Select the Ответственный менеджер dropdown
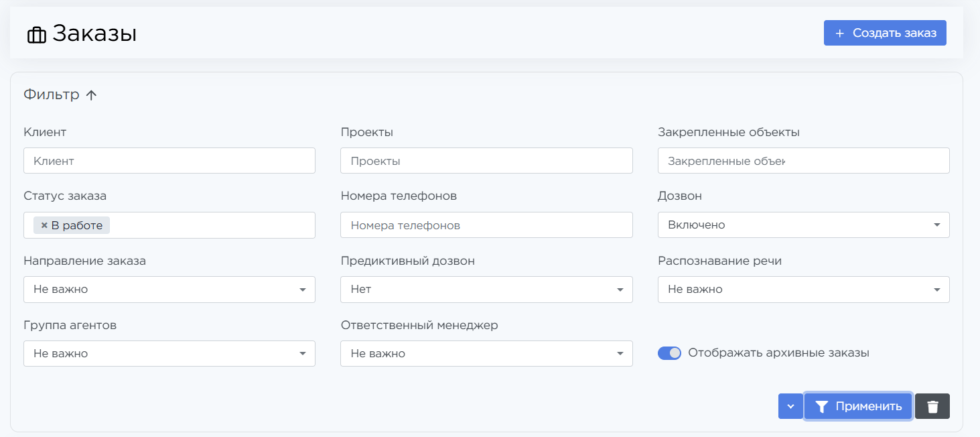Screen dimensions: 980x437 click(x=486, y=354)
